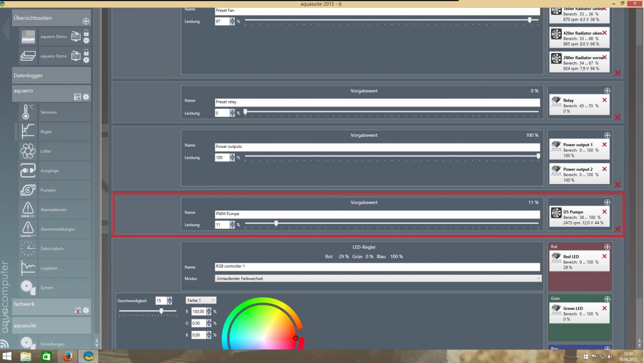644x363 pixels.
Task: Open Logdaten via chart icon
Action: click(x=28, y=268)
